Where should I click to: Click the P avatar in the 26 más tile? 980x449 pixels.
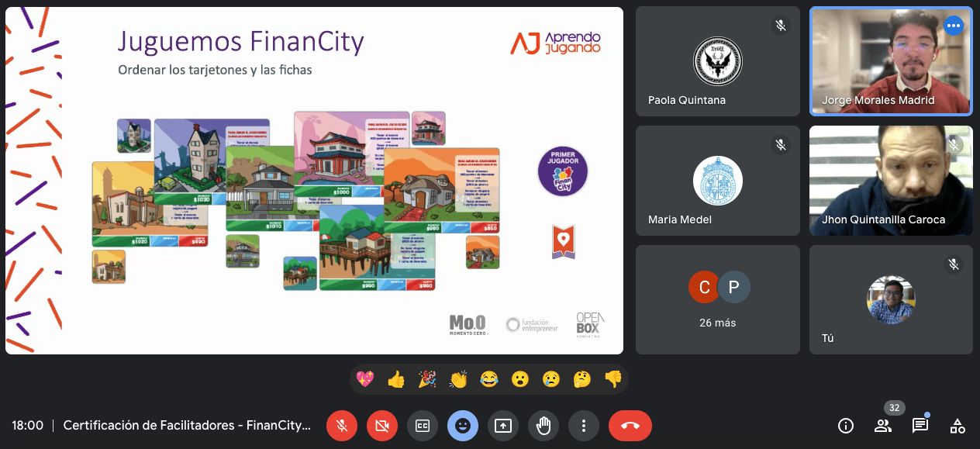733,288
